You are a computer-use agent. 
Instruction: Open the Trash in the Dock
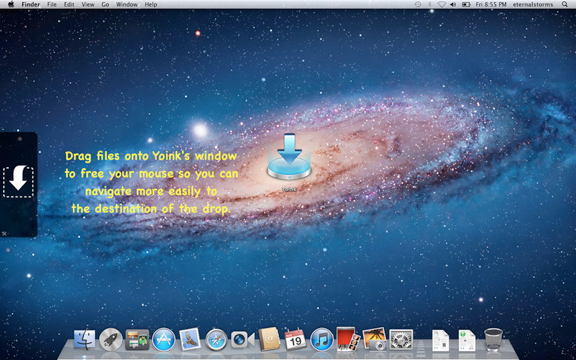(493, 339)
